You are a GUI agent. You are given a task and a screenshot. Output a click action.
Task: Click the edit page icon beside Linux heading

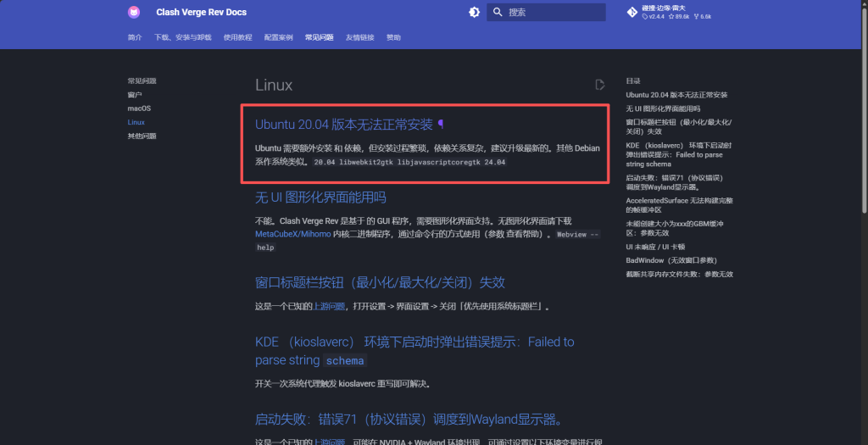600,85
